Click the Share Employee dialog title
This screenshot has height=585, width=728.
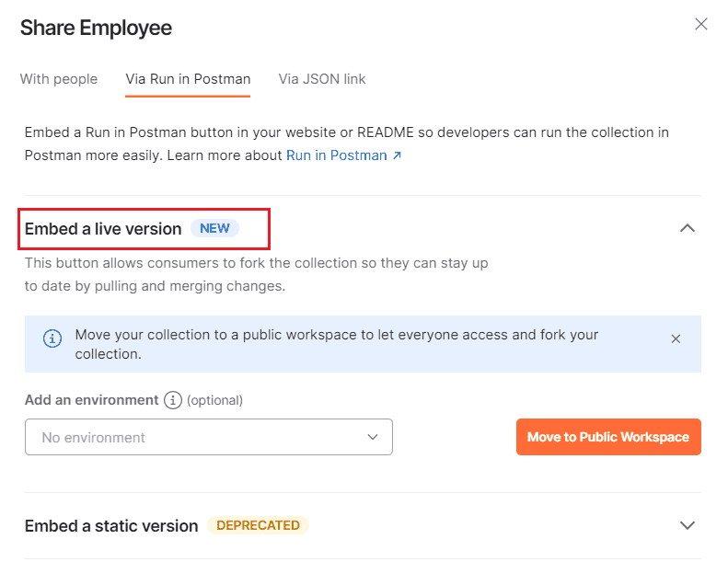(96, 28)
